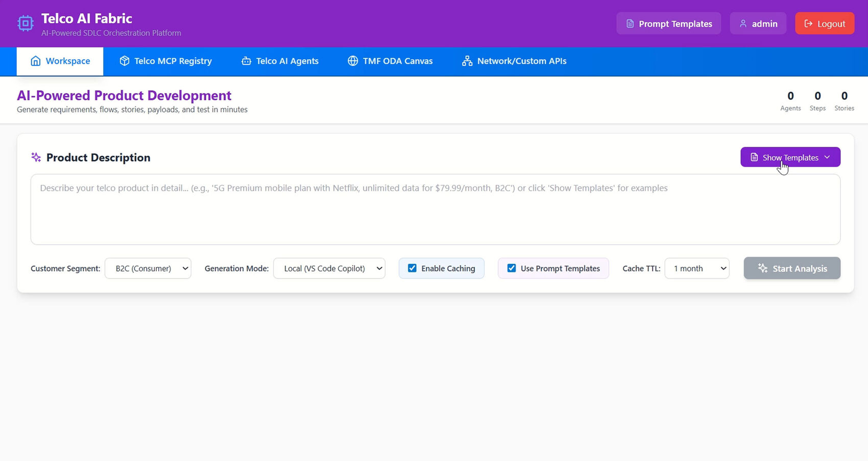868x461 pixels.
Task: Change the Cache TTL dropdown value
Action: pyautogui.click(x=697, y=268)
